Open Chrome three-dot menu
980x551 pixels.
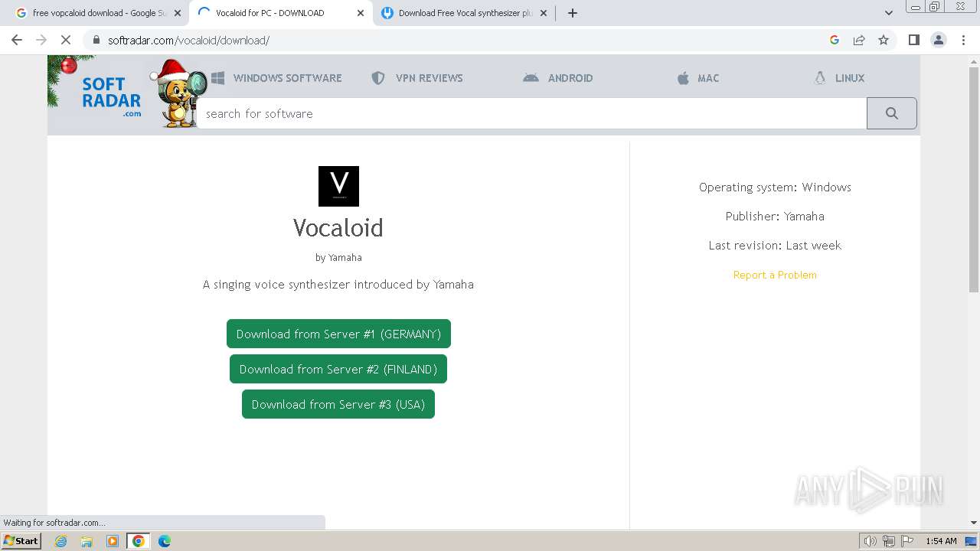coord(963,40)
